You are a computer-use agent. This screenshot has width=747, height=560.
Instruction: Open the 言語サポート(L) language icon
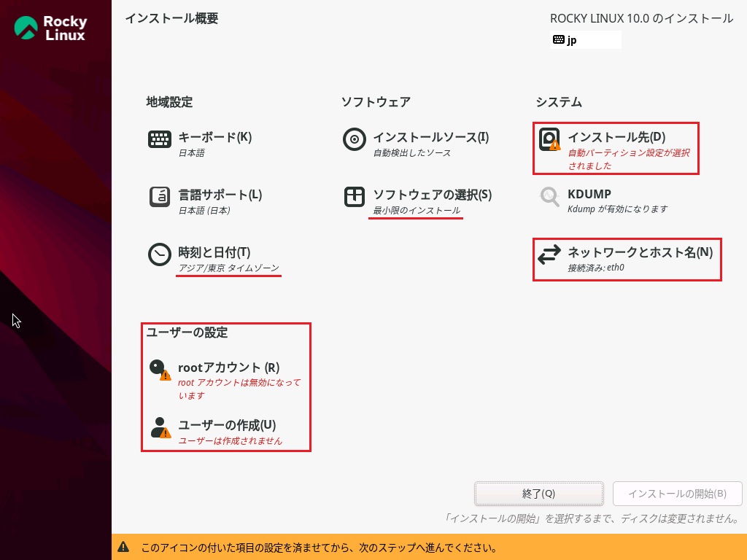click(x=160, y=197)
